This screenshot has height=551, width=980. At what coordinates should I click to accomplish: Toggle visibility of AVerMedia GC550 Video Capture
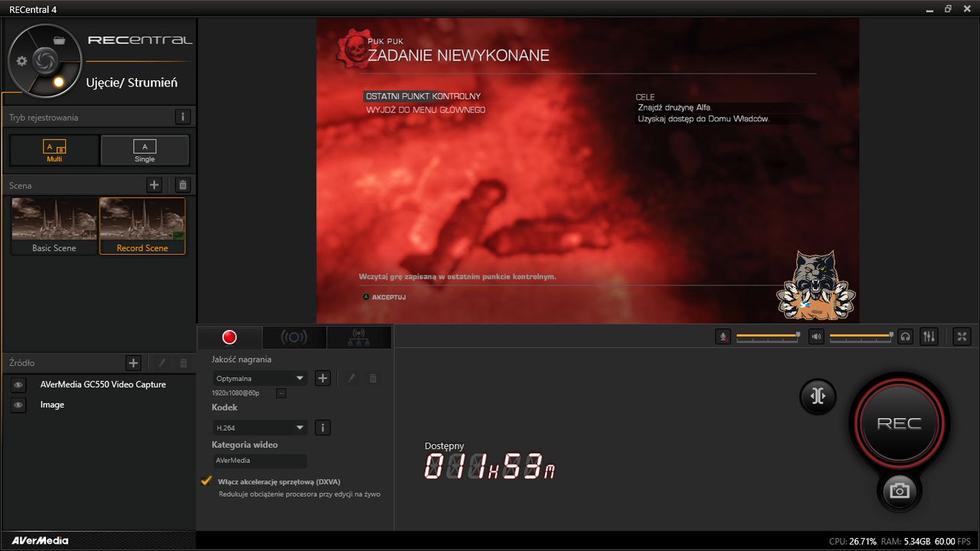[18, 385]
